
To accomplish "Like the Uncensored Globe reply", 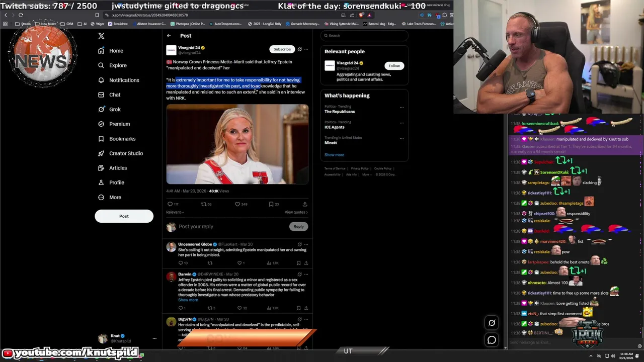I will coord(239,263).
